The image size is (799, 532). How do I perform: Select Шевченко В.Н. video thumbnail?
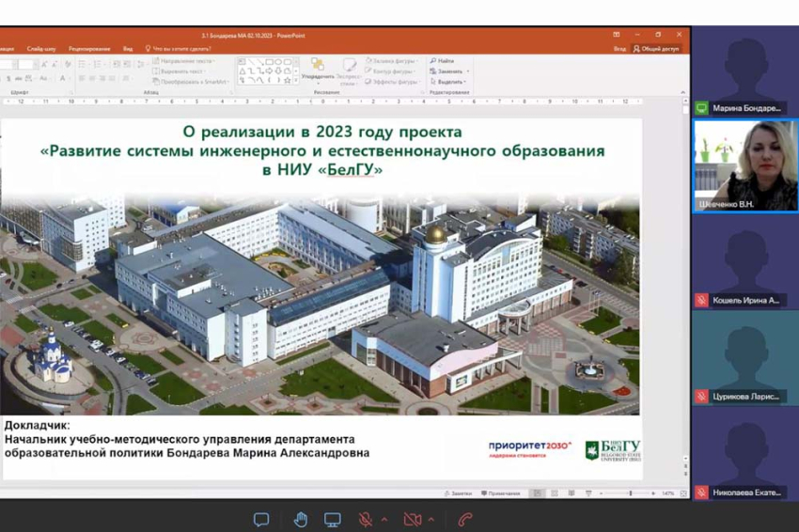[x=744, y=165]
